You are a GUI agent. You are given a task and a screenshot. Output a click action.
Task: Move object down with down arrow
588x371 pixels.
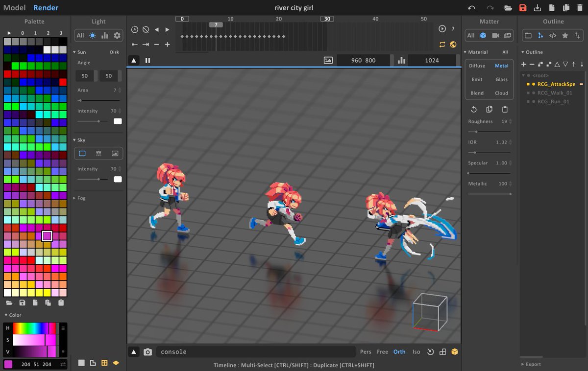point(582,64)
